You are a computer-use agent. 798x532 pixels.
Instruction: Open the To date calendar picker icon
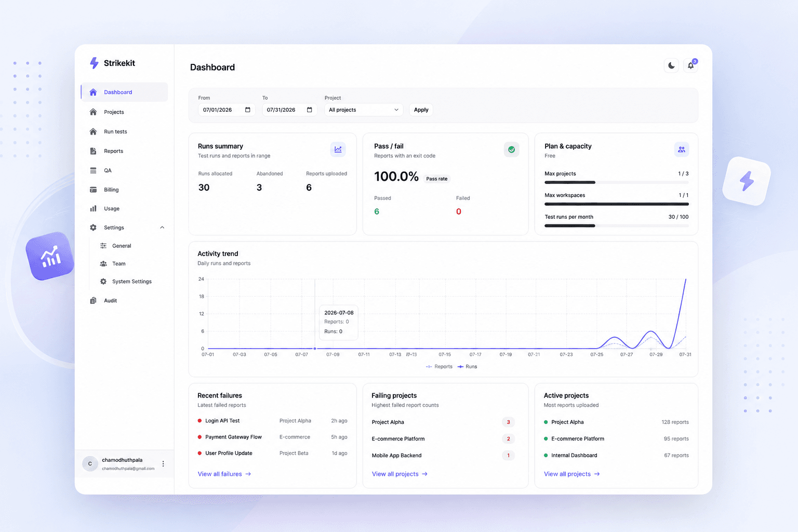(x=310, y=110)
